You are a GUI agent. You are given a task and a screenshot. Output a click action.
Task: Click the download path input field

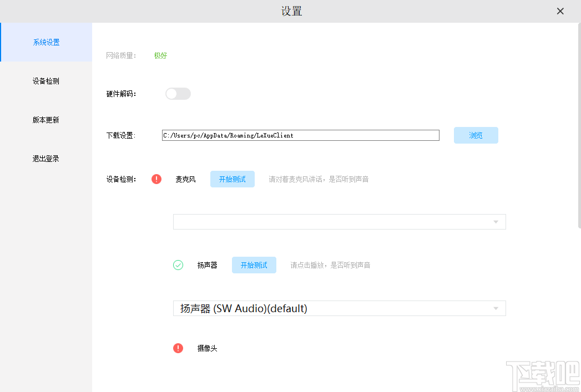[x=300, y=135]
